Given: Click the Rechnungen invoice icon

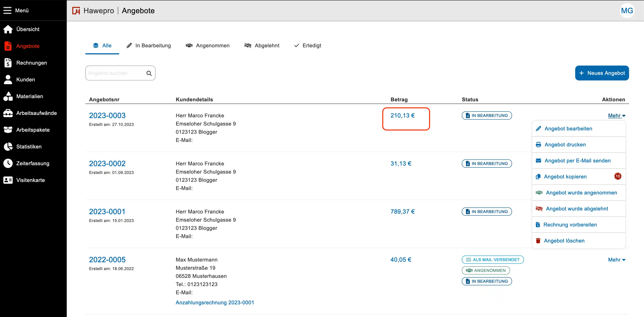Looking at the screenshot, I should coord(8,63).
